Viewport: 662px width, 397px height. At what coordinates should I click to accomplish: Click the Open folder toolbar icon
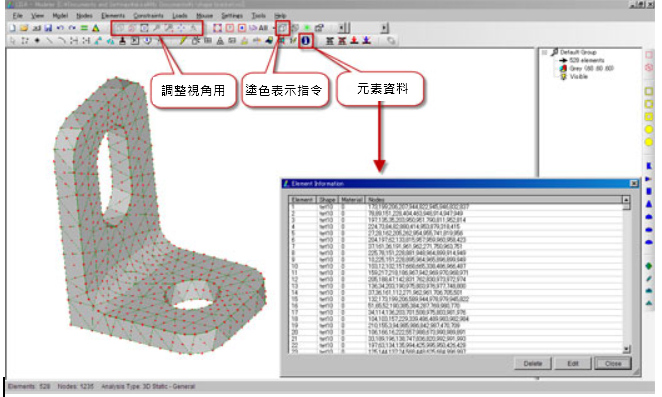(24, 28)
